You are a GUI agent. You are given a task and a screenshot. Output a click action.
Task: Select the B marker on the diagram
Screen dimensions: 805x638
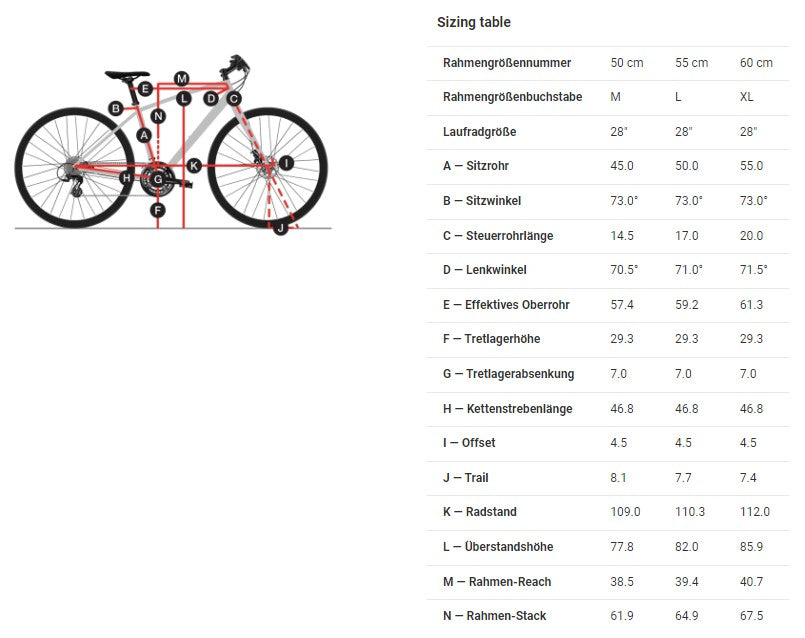(116, 108)
